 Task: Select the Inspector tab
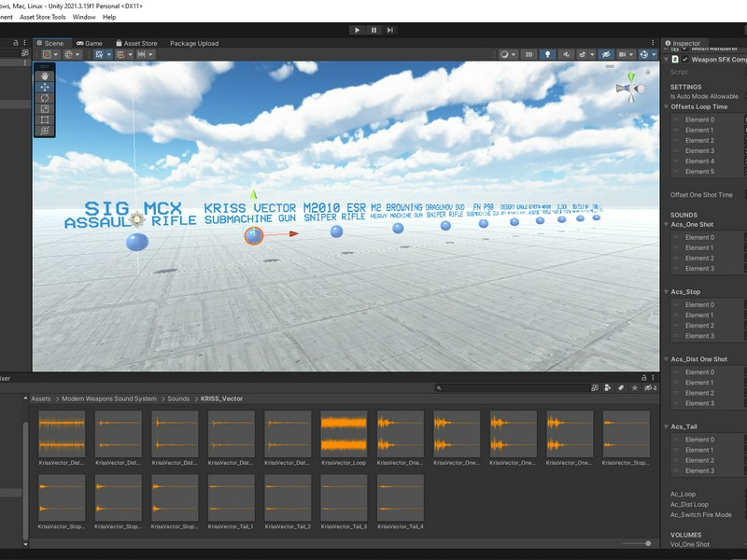[683, 43]
